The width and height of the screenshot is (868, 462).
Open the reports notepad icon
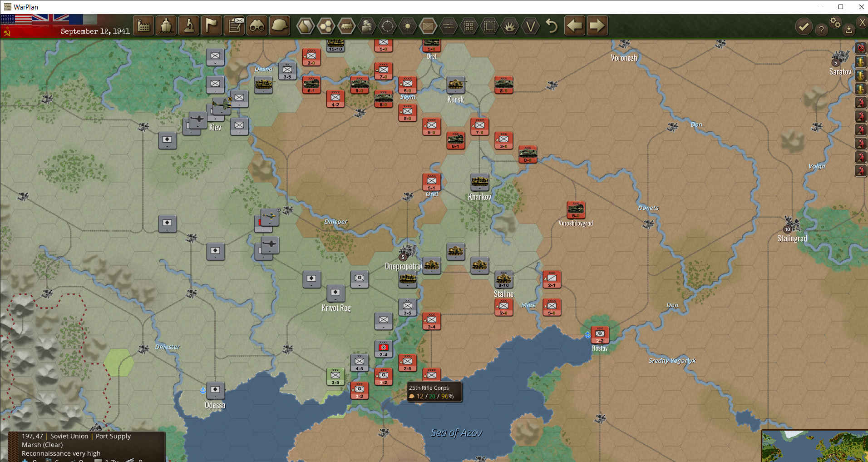(x=235, y=26)
